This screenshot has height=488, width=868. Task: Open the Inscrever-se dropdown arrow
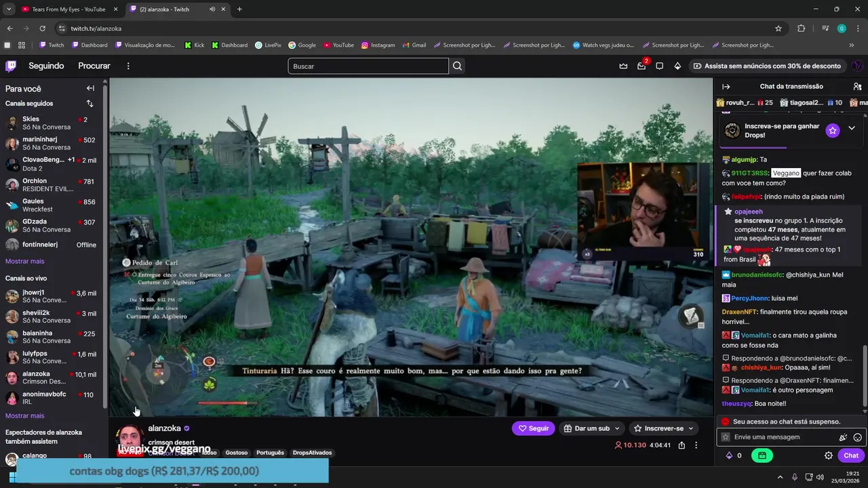[690, 428]
